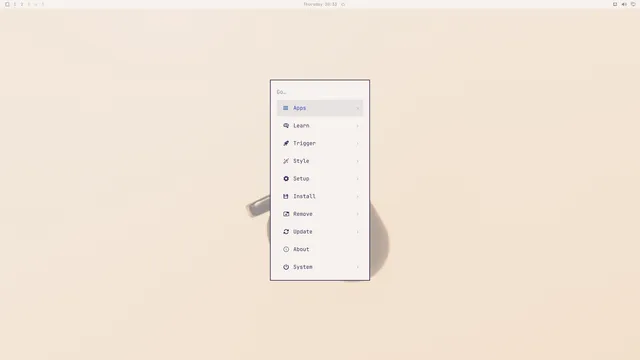Switch to workspace 2 in top bar
The width and height of the screenshot is (640, 360).
(x=22, y=4)
